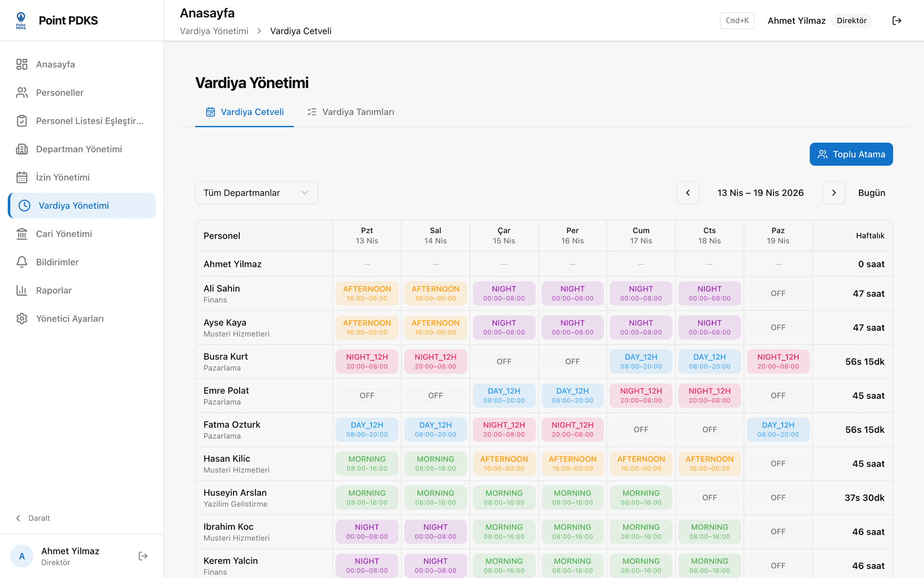Screen dimensions: 924x578
Task: Open Raporlar chart icon
Action: (22, 290)
